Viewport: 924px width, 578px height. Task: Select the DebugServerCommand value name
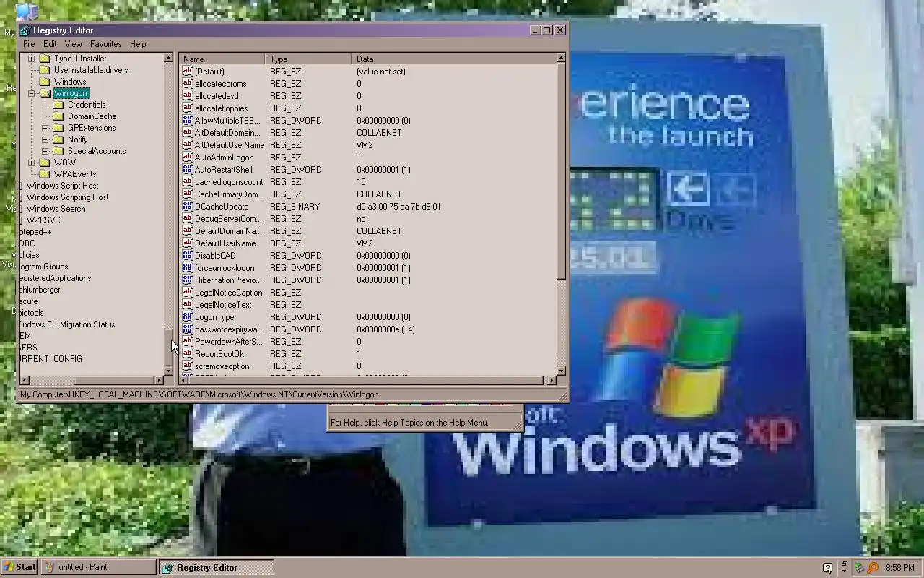point(228,218)
